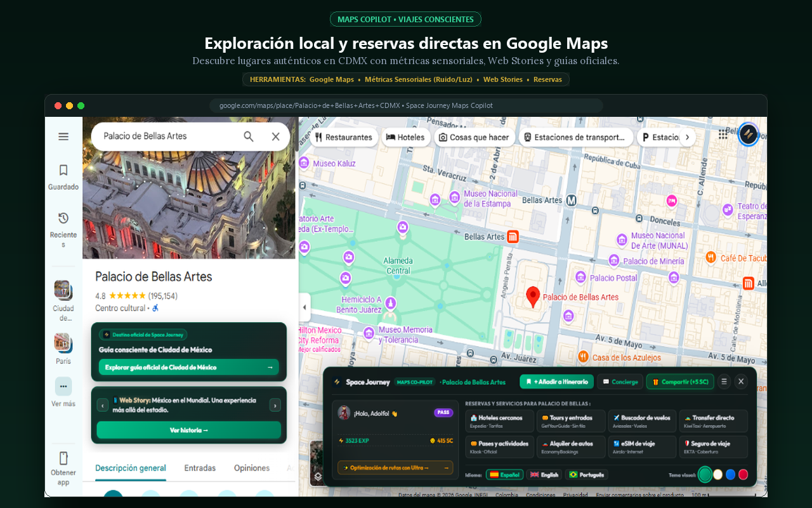Click the Obtener app phone icon

tap(63, 458)
